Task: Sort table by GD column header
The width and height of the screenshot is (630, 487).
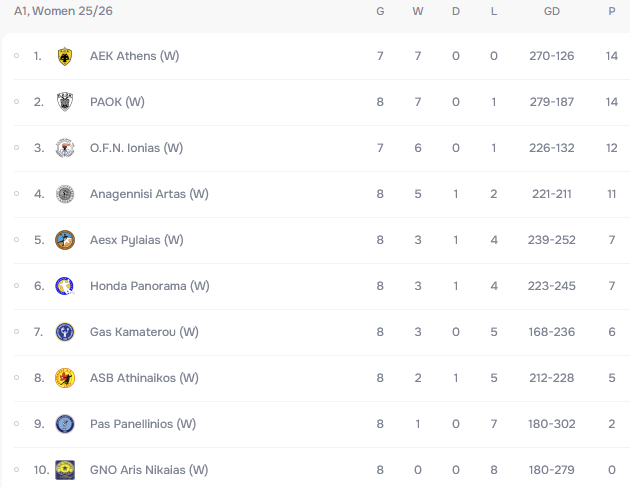Action: coord(552,11)
